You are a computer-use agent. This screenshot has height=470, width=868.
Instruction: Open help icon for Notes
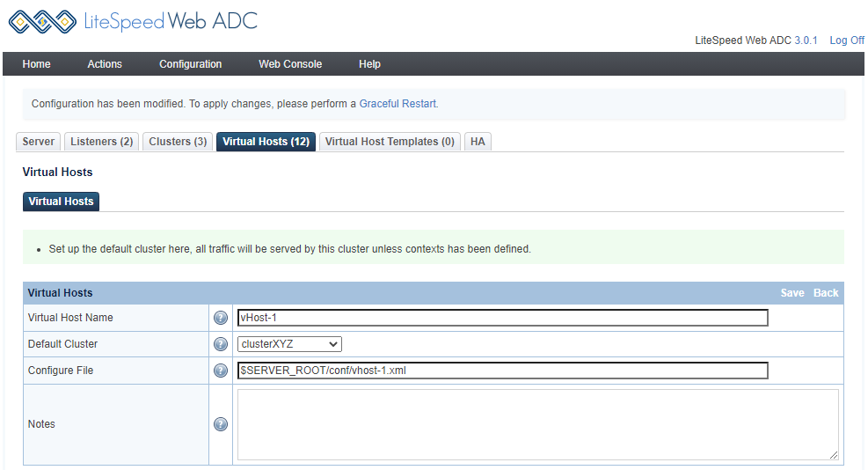(x=221, y=424)
